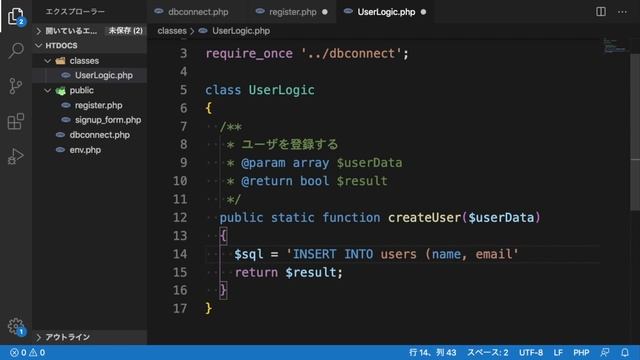Screen dimensions: 640x360
Task: Open errors and warnings count in status bar
Action: click(27, 352)
